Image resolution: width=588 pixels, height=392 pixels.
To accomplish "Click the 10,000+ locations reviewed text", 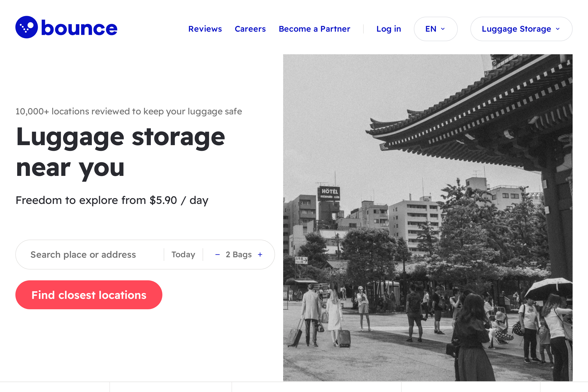I will 128,111.
